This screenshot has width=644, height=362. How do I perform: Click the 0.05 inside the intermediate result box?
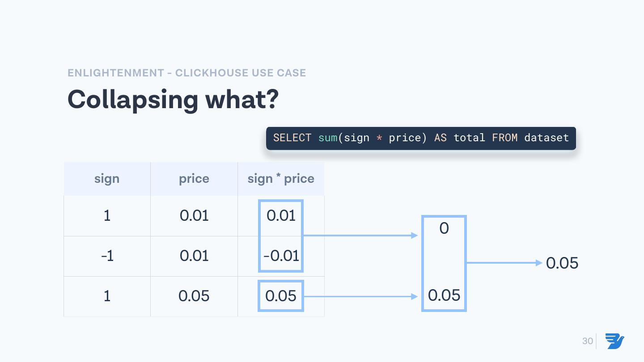click(x=444, y=295)
